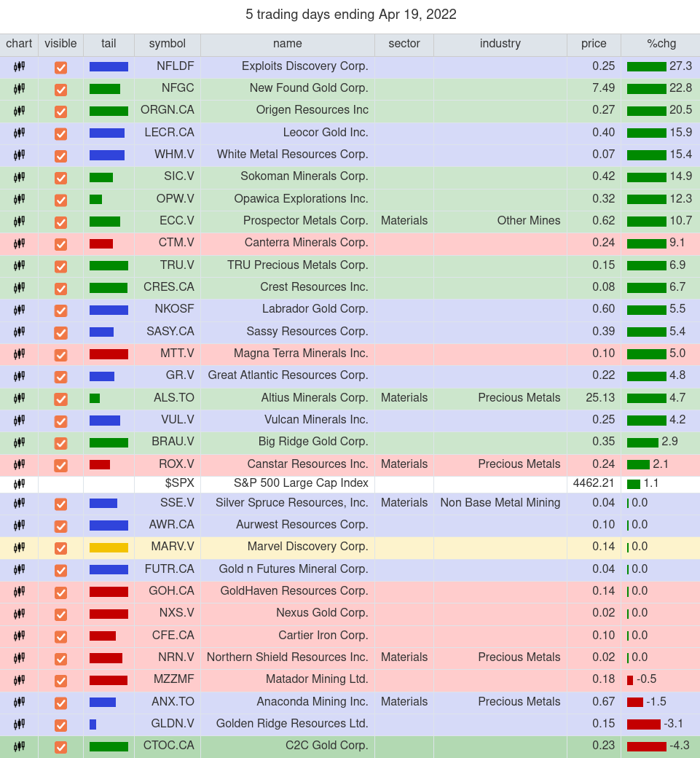Select the blue tail bar for NFLDF

[109, 67]
